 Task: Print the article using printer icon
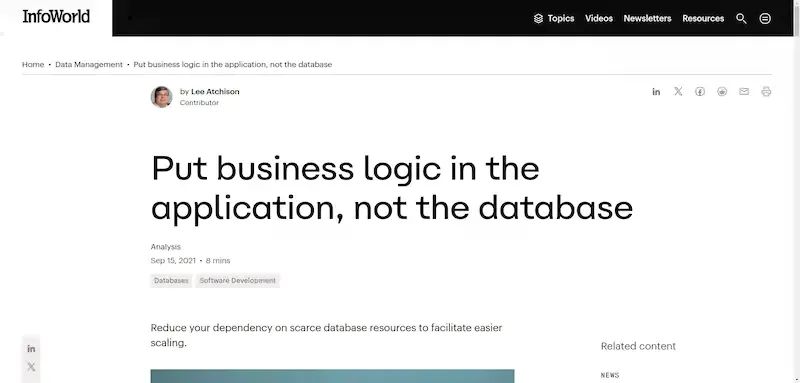[766, 92]
